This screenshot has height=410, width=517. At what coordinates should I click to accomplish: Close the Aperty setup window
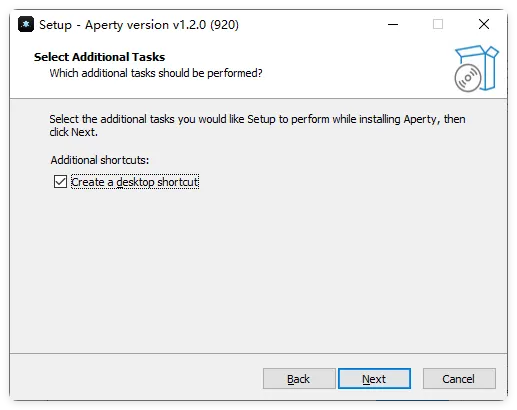click(x=484, y=24)
